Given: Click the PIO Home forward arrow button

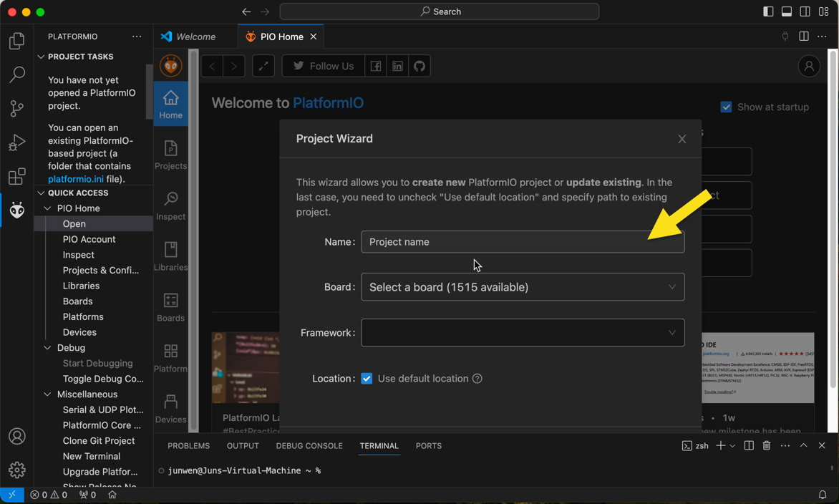Looking at the screenshot, I should (234, 66).
